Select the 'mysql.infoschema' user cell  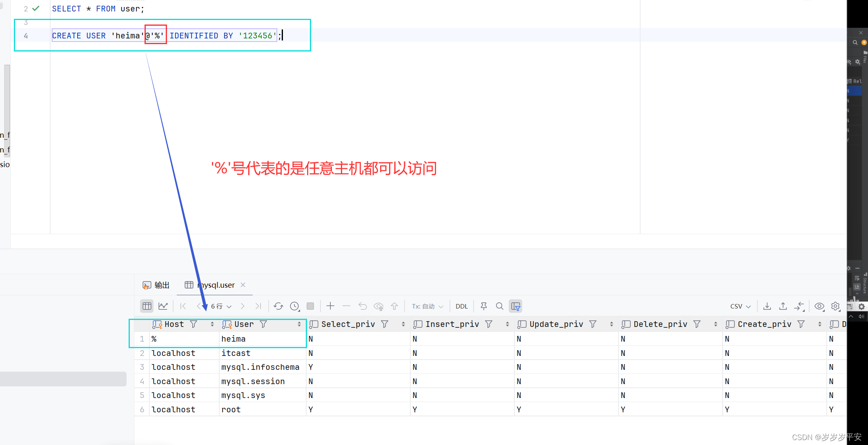pyautogui.click(x=263, y=367)
